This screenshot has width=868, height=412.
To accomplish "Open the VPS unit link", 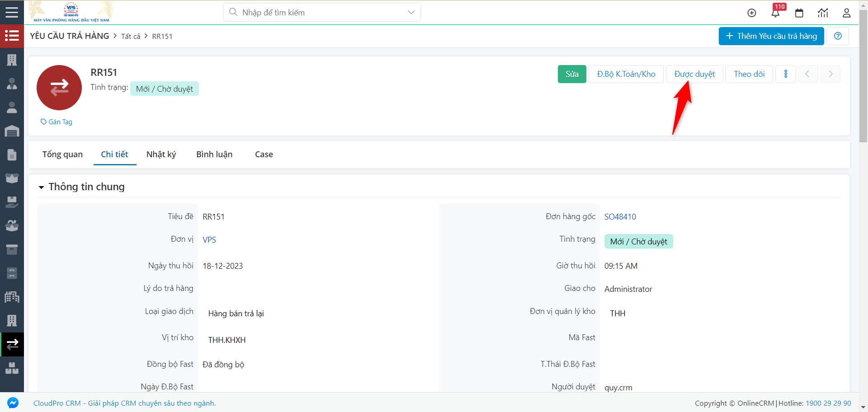I will point(209,240).
